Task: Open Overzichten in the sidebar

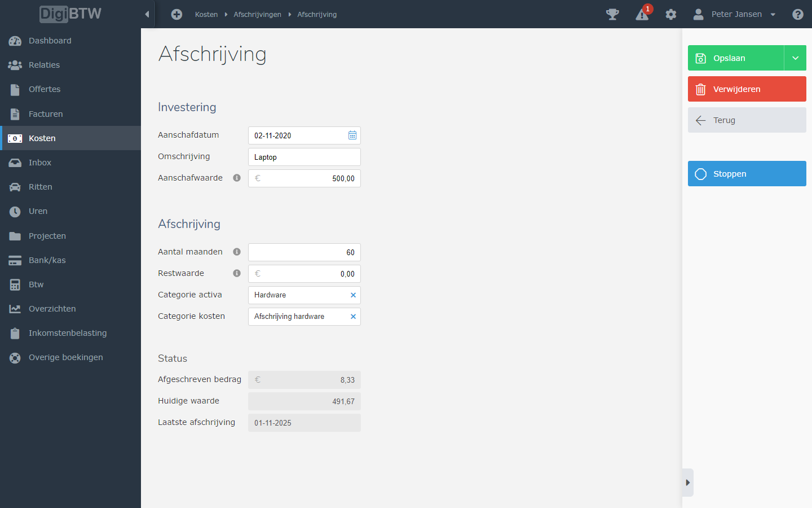Action: coord(70,309)
